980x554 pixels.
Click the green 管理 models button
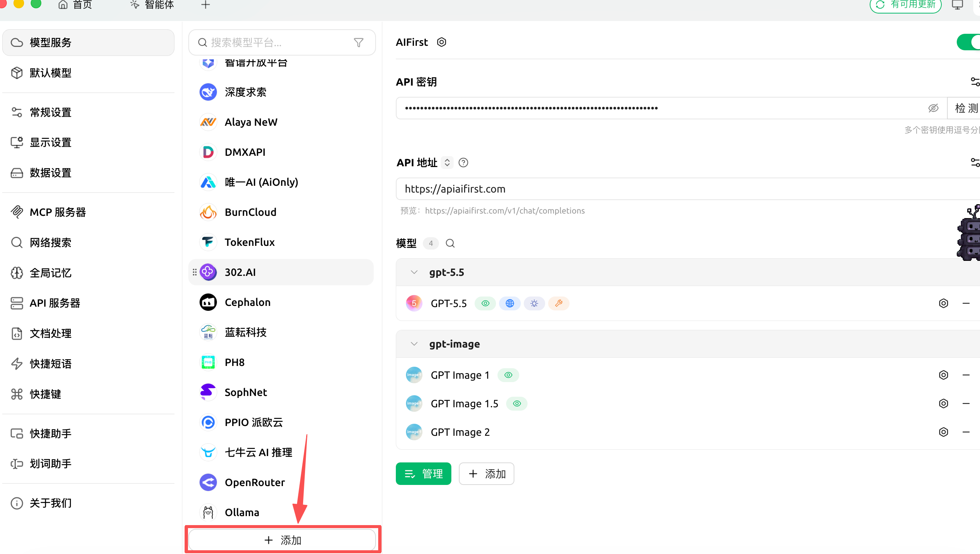tap(423, 474)
